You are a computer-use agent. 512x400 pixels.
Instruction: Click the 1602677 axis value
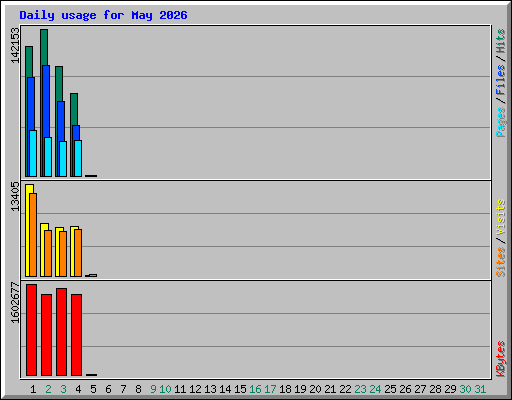15,303
